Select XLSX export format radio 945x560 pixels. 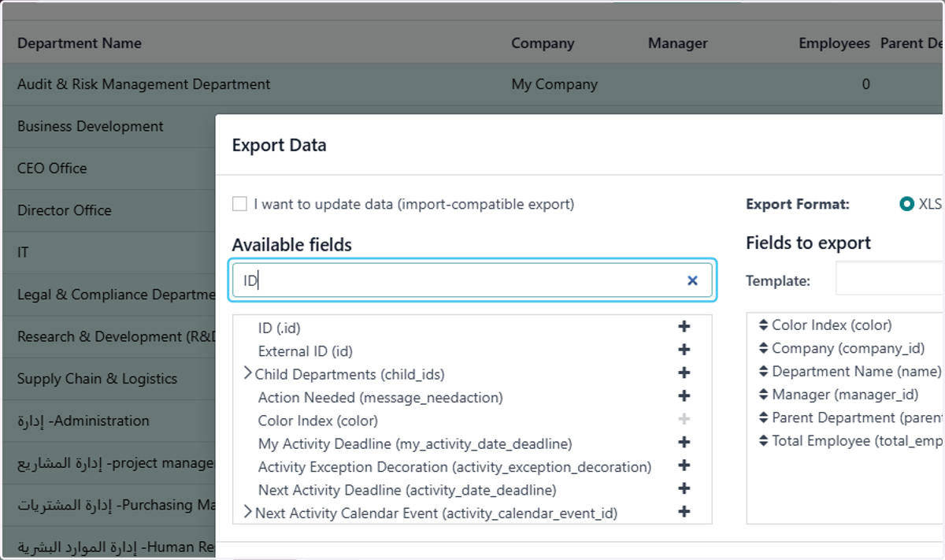(x=906, y=204)
